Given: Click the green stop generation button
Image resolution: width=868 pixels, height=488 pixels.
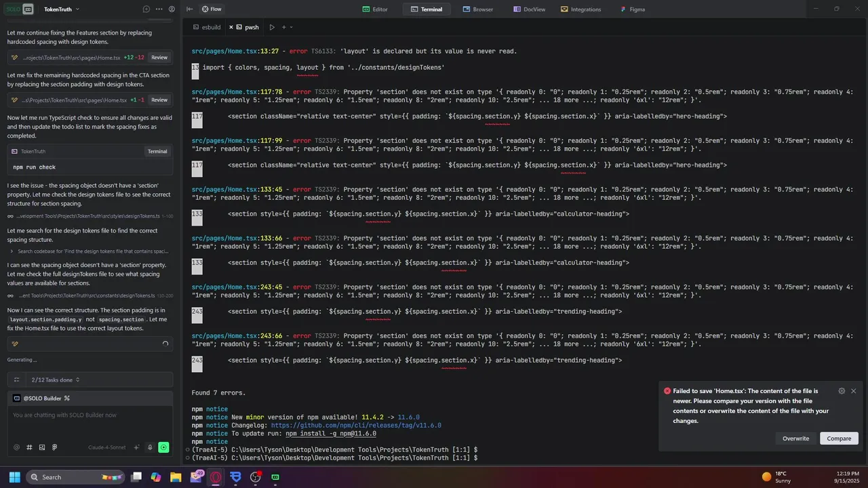Looking at the screenshot, I should click(x=163, y=447).
